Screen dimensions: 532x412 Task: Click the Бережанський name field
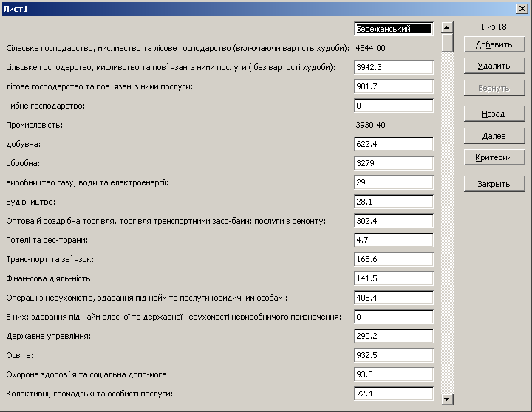[x=394, y=29]
